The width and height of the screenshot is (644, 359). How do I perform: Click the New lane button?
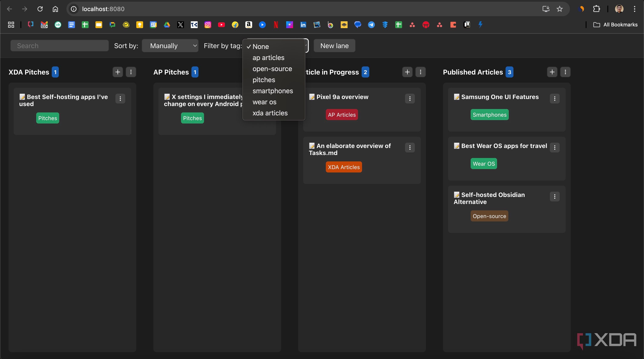pyautogui.click(x=334, y=46)
